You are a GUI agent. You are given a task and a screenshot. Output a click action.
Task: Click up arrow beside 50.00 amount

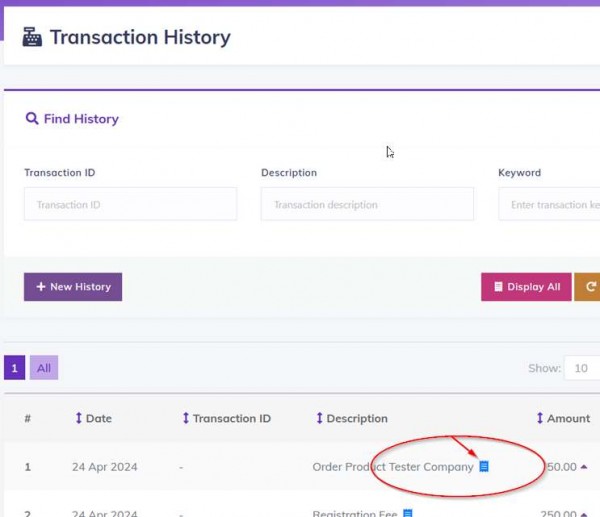pos(584,466)
